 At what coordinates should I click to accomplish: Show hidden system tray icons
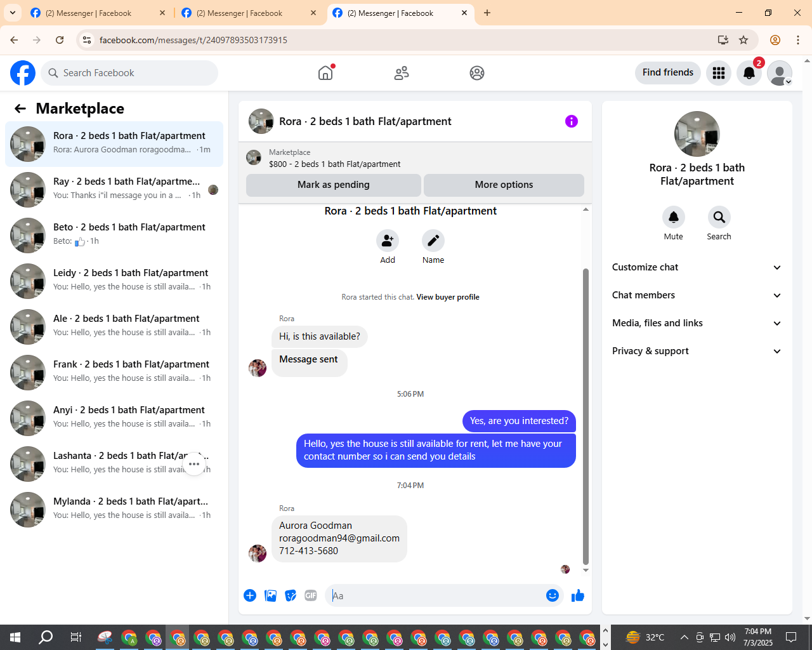[684, 637]
